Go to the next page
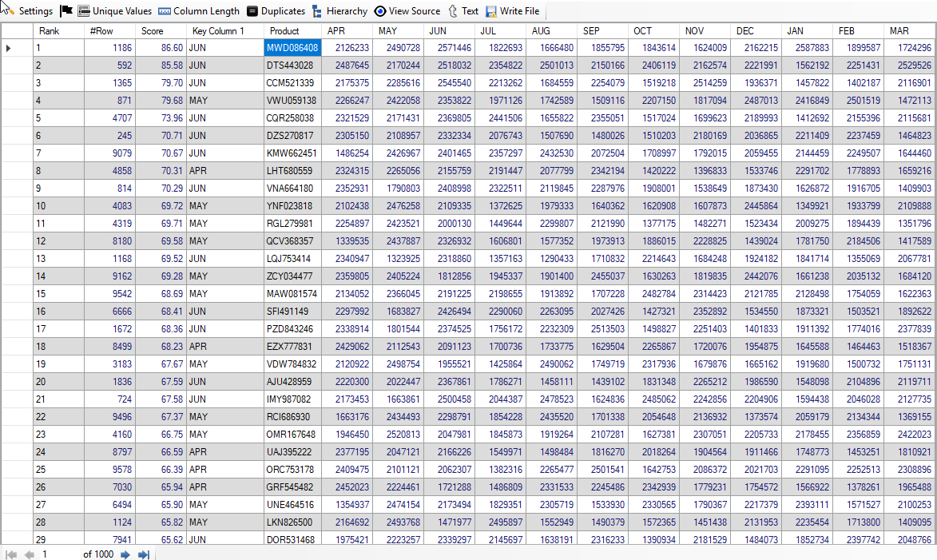Screen dimensions: 937x560 pos(125,554)
